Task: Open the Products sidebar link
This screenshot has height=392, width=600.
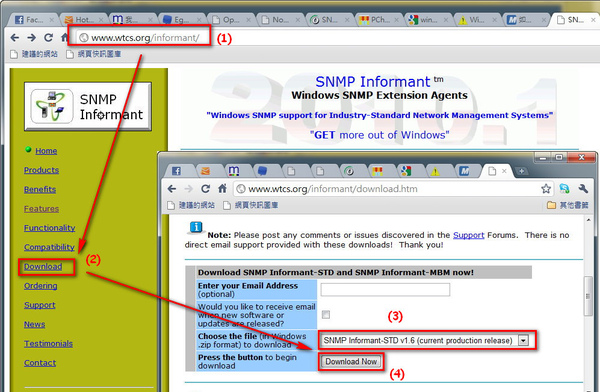Action: (41, 170)
